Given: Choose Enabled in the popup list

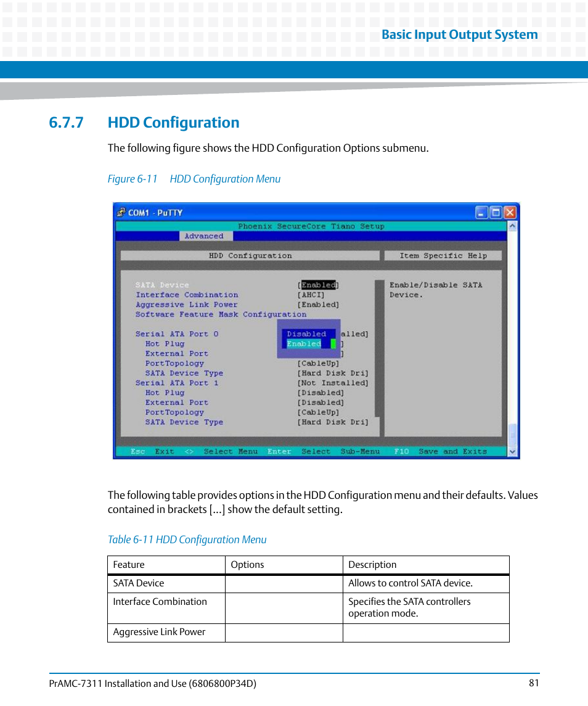Looking at the screenshot, I should pos(304,343).
